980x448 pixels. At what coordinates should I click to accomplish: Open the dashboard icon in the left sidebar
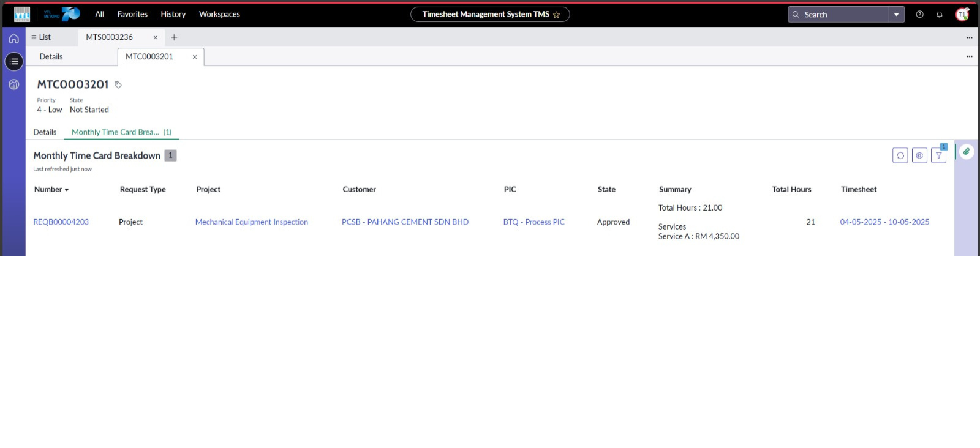point(13,84)
